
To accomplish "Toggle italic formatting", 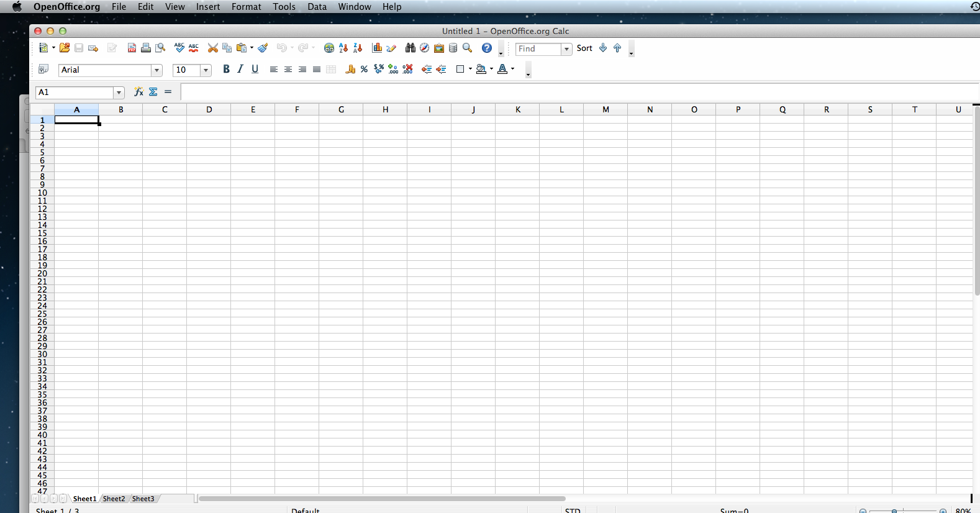I will point(240,70).
